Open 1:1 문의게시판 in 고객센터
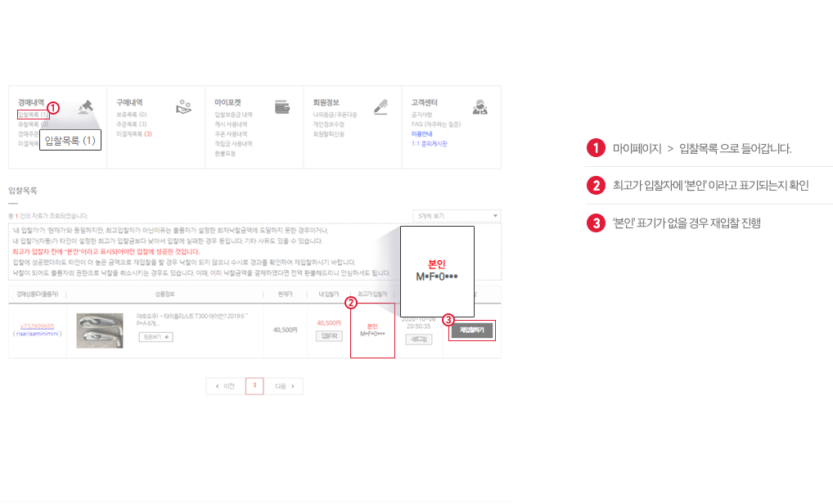The width and height of the screenshot is (833, 504). click(430, 143)
